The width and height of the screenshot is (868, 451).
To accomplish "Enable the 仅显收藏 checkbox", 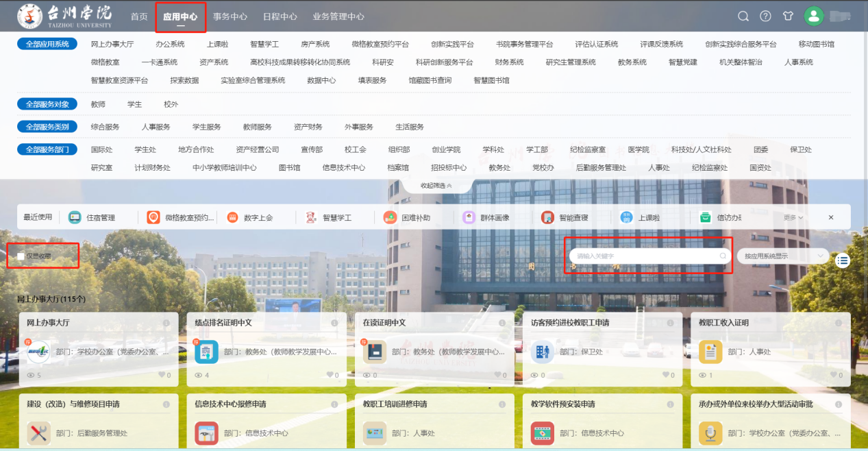I will click(21, 256).
